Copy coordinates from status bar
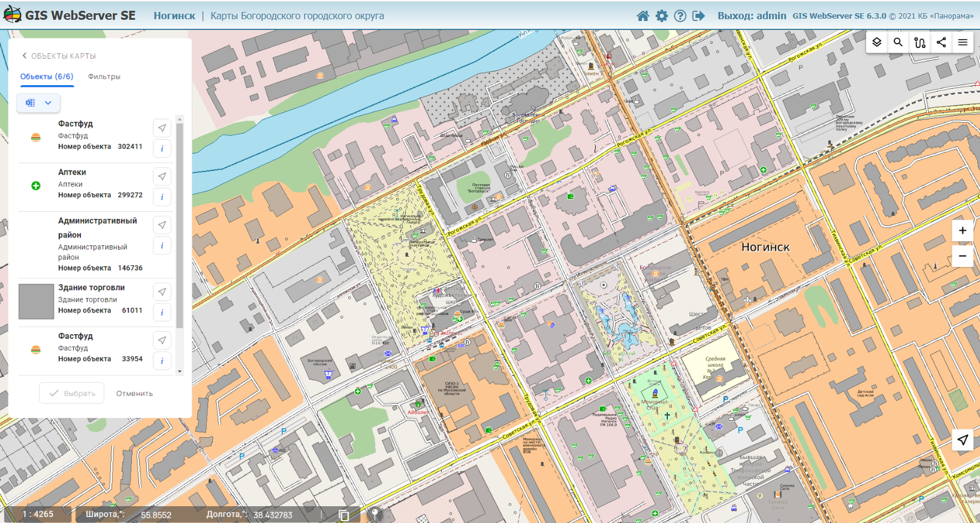The width and height of the screenshot is (980, 523). 344,515
